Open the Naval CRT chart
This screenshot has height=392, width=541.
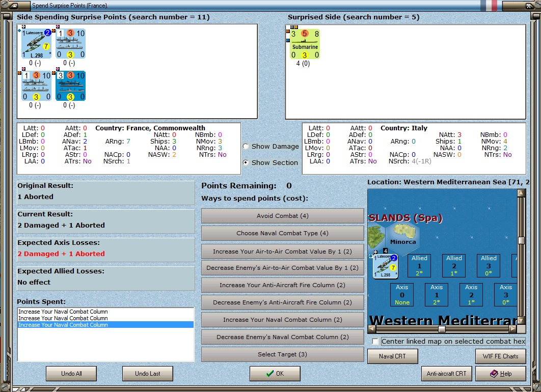[x=393, y=356]
